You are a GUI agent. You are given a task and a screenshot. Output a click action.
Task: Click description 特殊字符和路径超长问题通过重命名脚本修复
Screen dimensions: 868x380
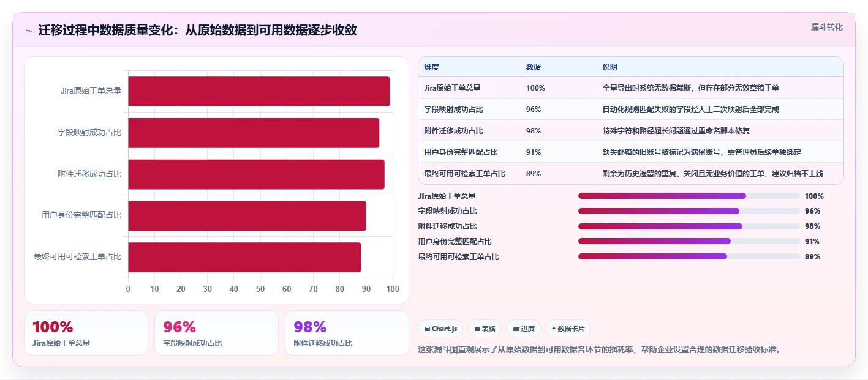676,131
